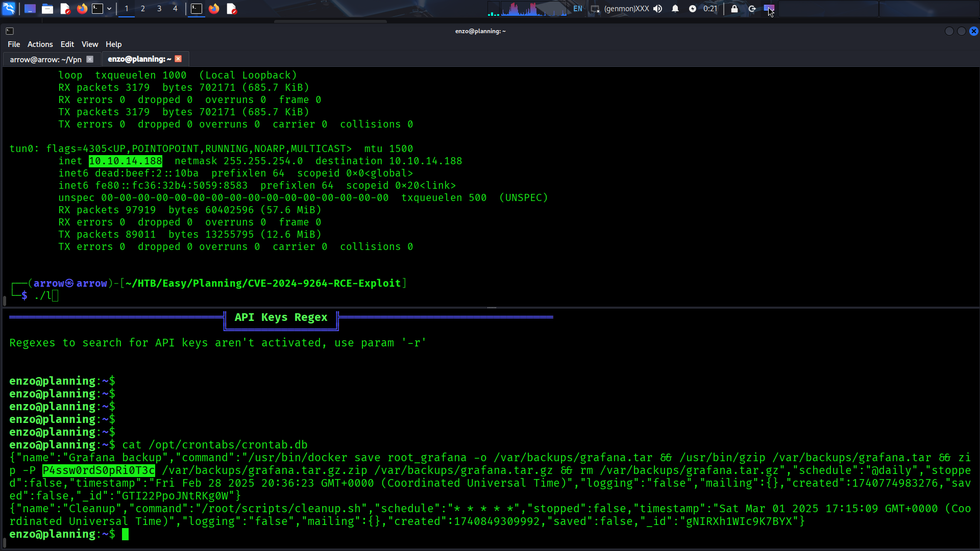980x551 pixels.
Task: Click the terminal window icon in title bar
Action: 10,31
